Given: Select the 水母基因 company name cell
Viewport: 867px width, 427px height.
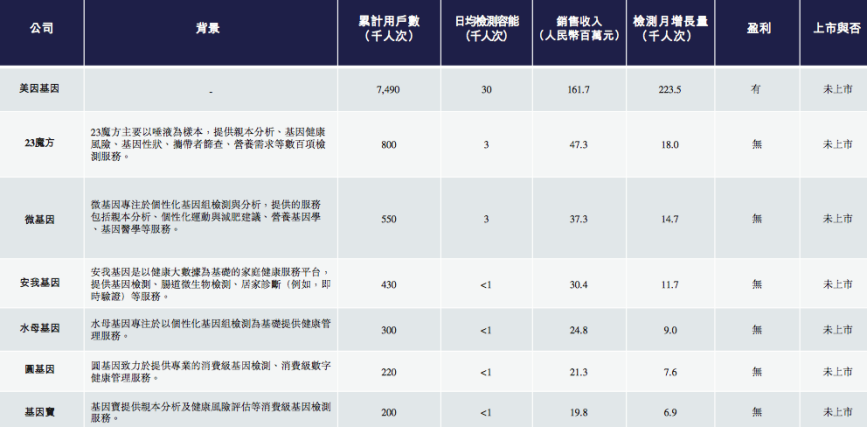Looking at the screenshot, I should coord(40,329).
